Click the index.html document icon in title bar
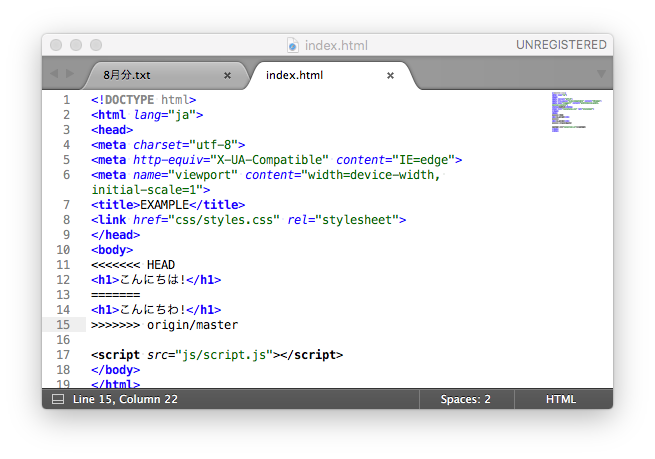The height and width of the screenshot is (459, 655). [293, 45]
